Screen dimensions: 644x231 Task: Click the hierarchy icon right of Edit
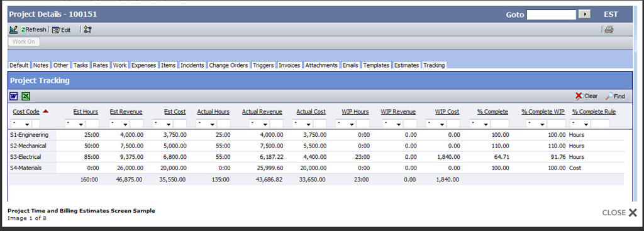tap(87, 30)
